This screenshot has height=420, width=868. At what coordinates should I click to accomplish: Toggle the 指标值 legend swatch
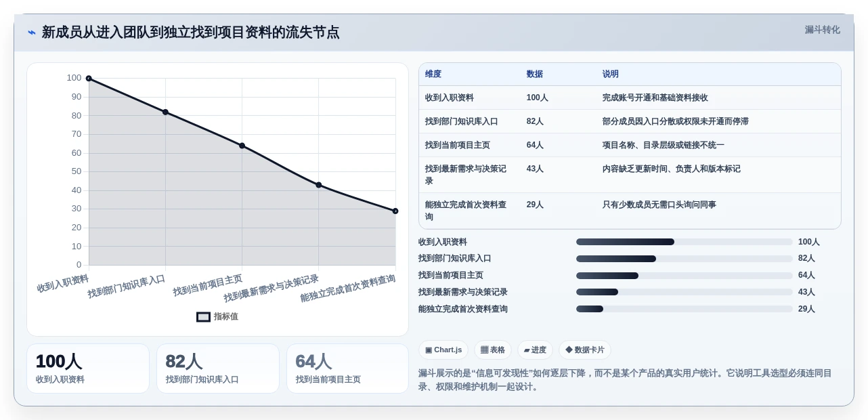pyautogui.click(x=203, y=316)
